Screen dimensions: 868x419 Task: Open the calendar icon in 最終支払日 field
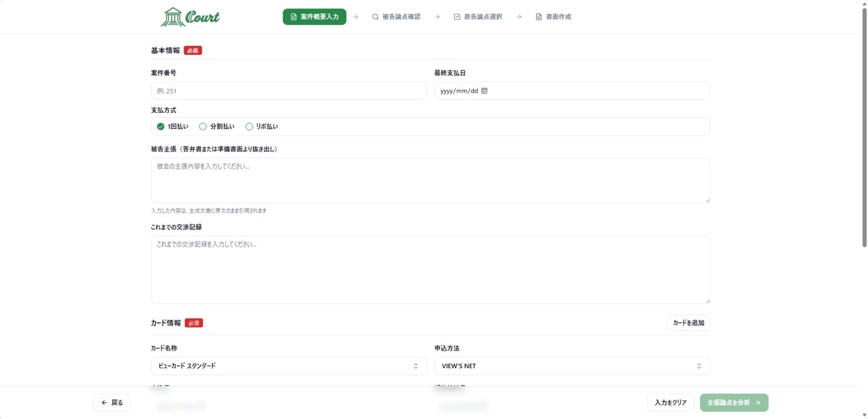tap(484, 90)
